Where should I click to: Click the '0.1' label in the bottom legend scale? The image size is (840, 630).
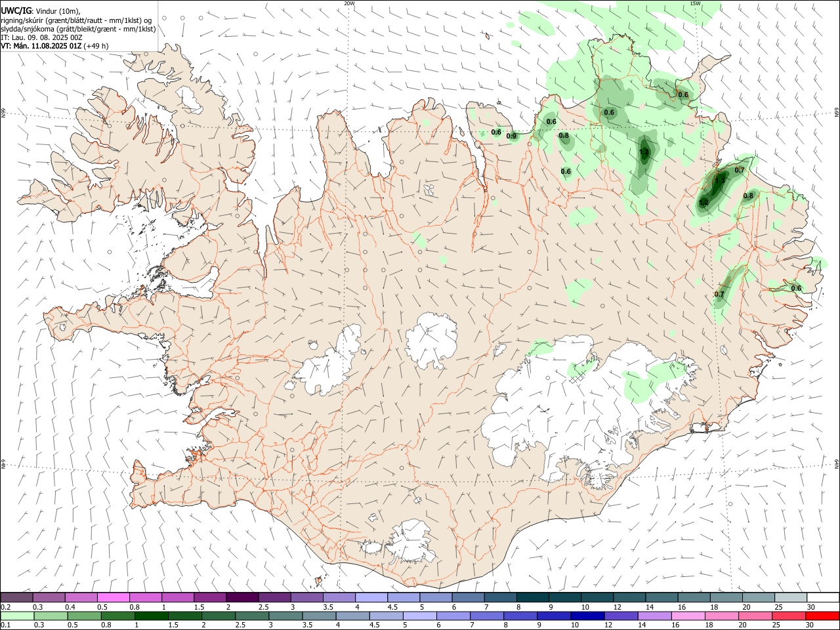tap(5, 625)
